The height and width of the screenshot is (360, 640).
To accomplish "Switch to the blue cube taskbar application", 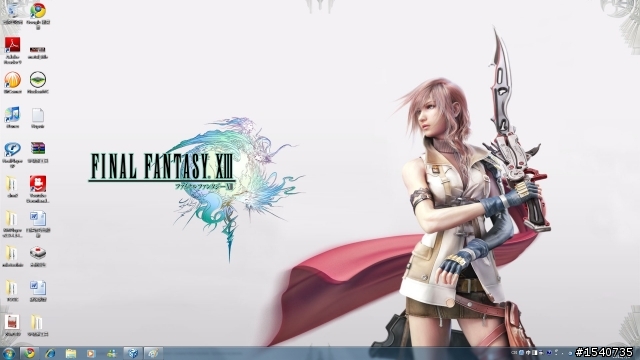I will coord(133,353).
